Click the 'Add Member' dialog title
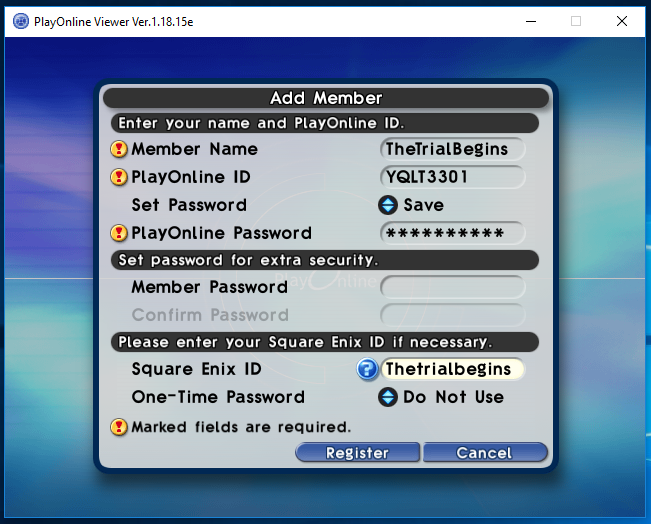Viewport: 651px width, 524px height. coord(326,98)
